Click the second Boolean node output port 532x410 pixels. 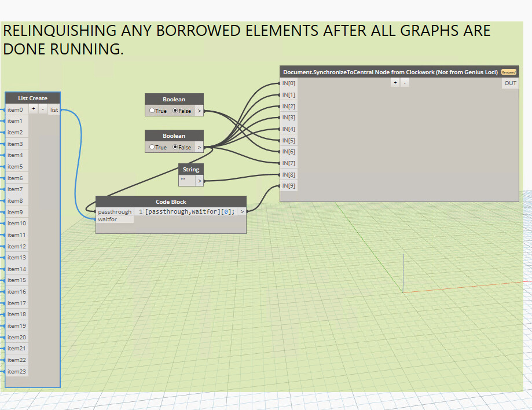[x=200, y=147]
